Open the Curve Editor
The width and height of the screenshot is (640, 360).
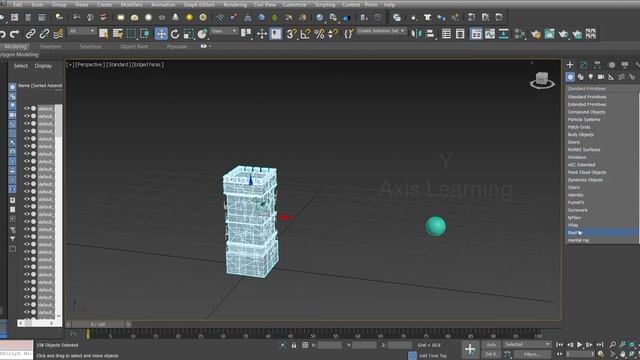pyautogui.click(x=490, y=34)
